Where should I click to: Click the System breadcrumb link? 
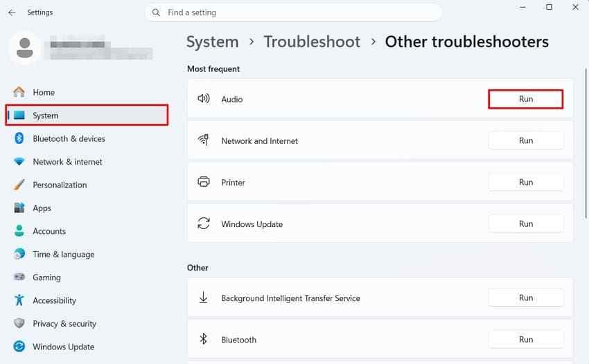click(x=212, y=42)
